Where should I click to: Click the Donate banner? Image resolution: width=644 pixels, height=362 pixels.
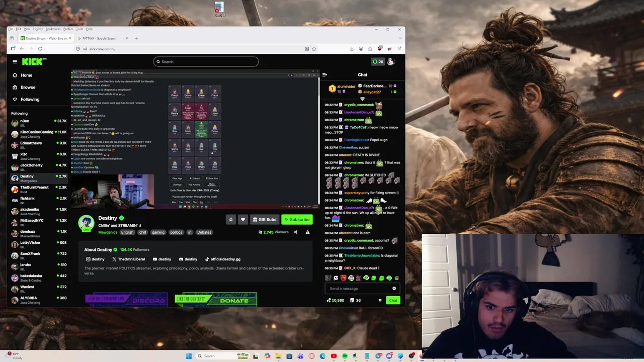pos(216,300)
